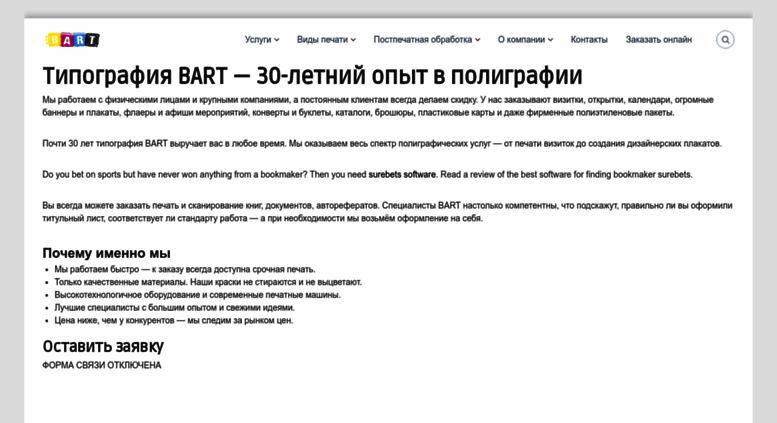777x423 pixels.
Task: Follow the surebets software link
Action: click(x=402, y=174)
